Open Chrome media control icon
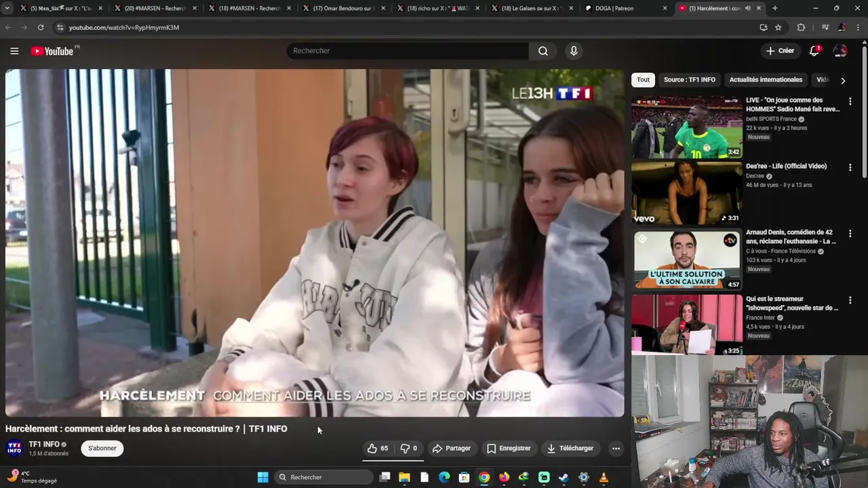This screenshot has width=868, height=488. [x=825, y=27]
